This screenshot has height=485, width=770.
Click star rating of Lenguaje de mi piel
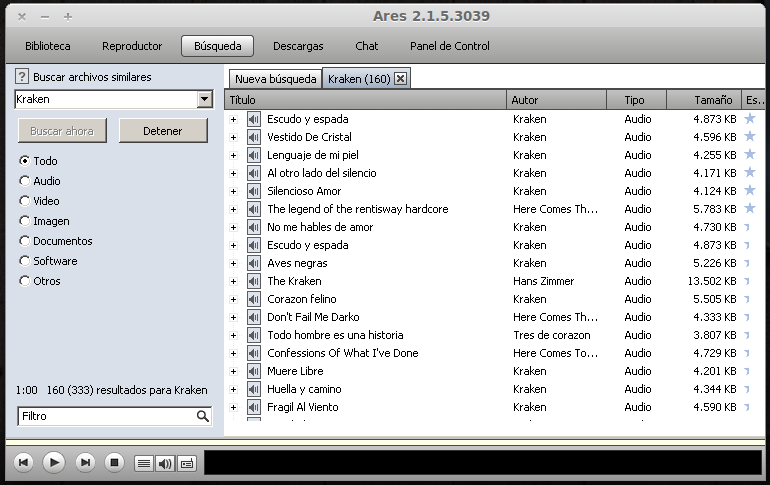750,154
